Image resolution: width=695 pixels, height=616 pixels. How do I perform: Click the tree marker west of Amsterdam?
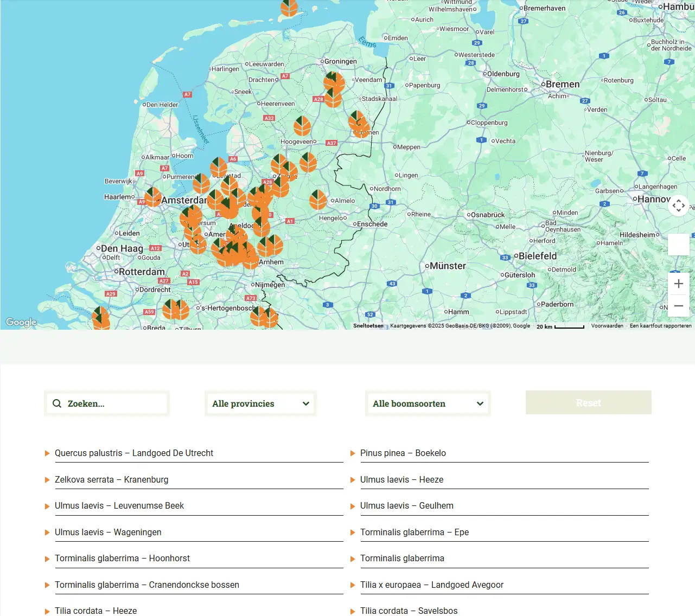click(x=153, y=197)
